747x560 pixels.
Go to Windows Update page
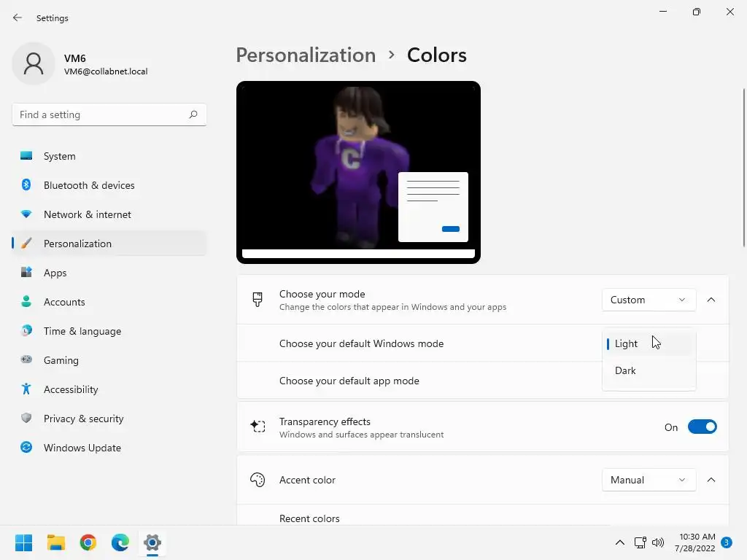point(109,448)
